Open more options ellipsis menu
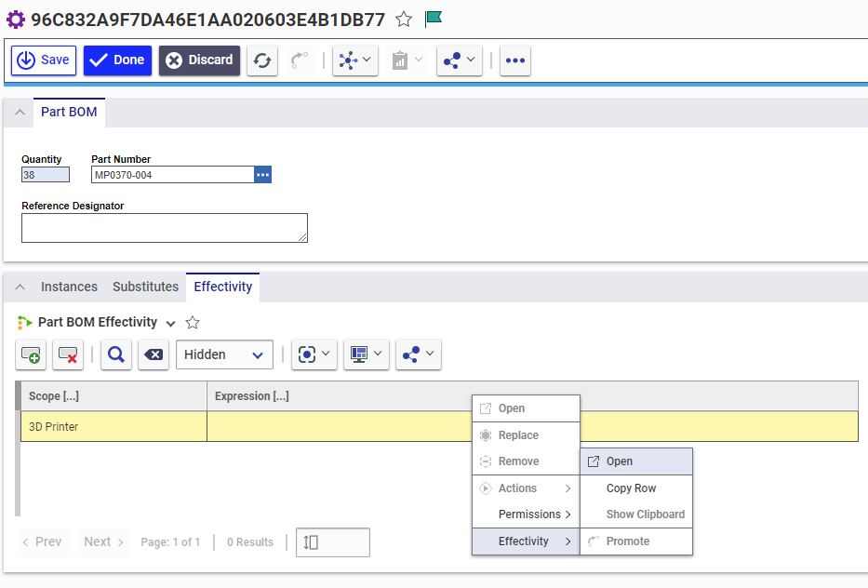The width and height of the screenshot is (868, 588). [515, 60]
